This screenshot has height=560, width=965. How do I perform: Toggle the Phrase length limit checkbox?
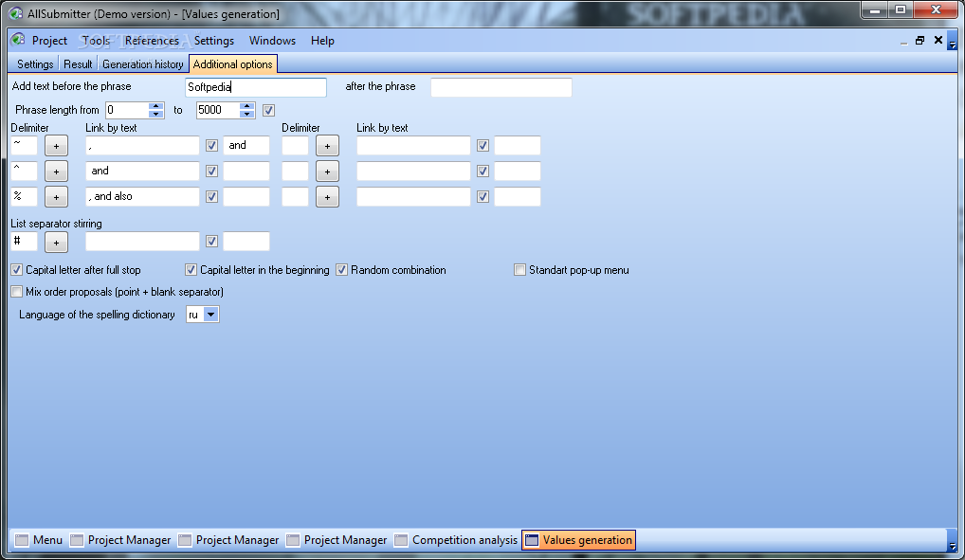(x=268, y=110)
